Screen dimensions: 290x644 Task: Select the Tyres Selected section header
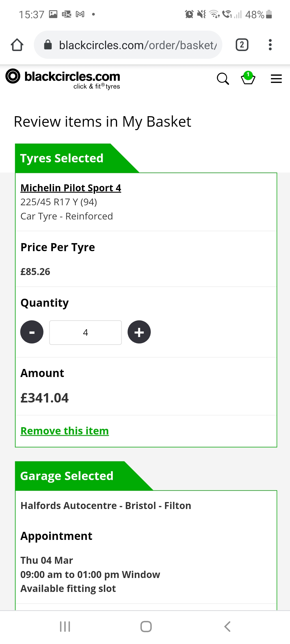[62, 158]
